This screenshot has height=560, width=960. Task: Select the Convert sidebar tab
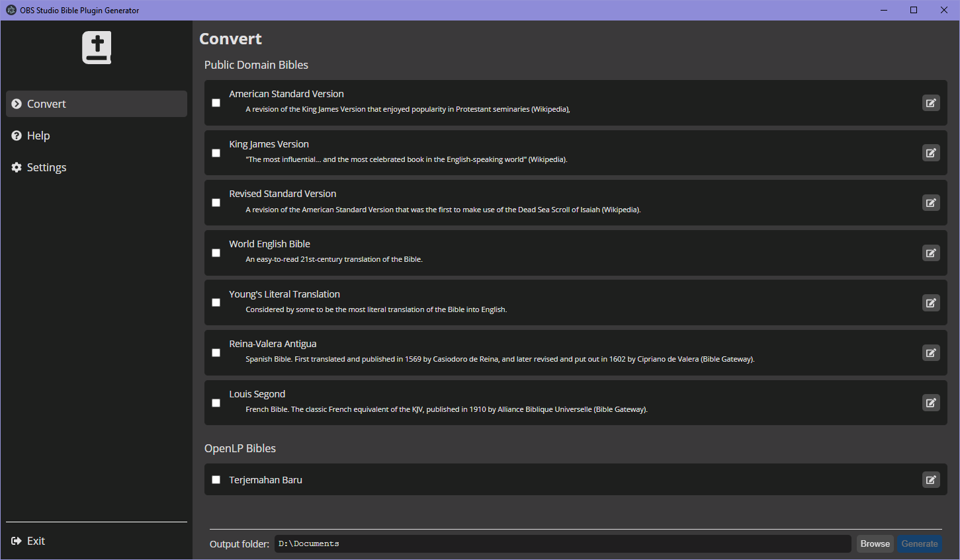(46, 103)
